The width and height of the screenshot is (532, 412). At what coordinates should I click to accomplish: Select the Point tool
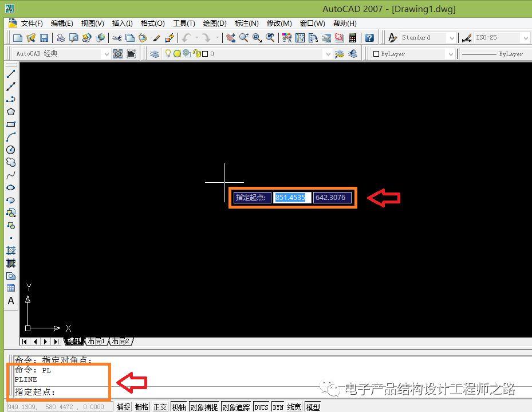coord(11,238)
